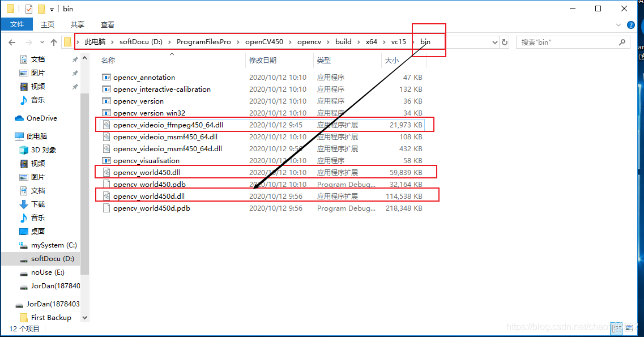
Task: Click the properties checkmark quick access icon
Action: [29, 8]
